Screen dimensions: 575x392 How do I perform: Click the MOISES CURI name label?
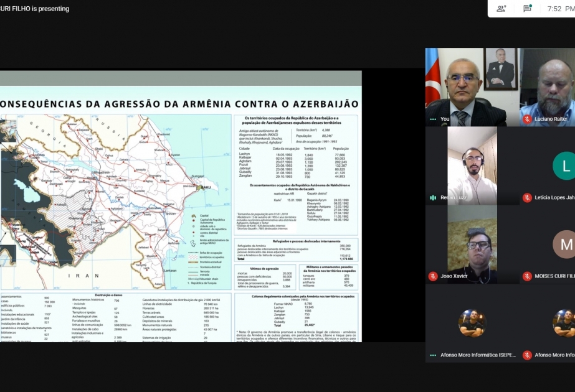click(554, 276)
